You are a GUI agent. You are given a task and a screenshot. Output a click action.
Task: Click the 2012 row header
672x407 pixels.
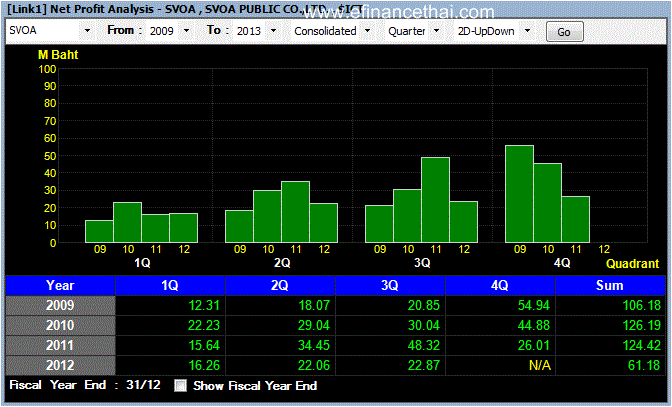point(60,365)
